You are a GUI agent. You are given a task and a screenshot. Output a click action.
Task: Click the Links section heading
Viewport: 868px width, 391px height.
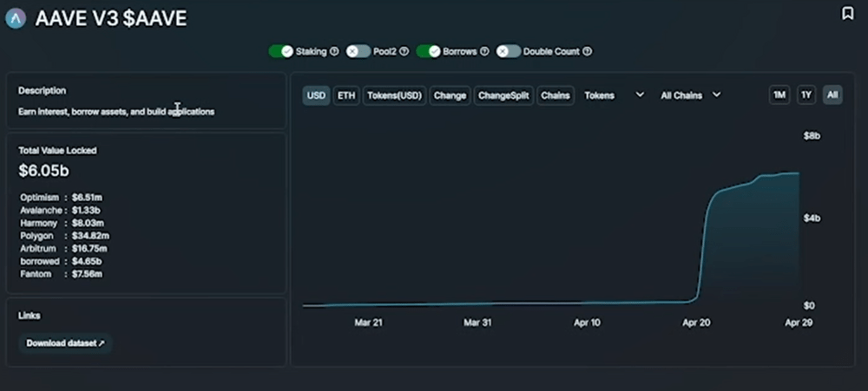[30, 316]
